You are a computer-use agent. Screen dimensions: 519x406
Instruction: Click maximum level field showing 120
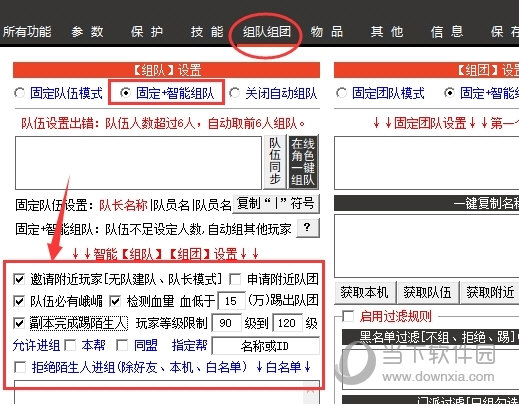coord(287,323)
